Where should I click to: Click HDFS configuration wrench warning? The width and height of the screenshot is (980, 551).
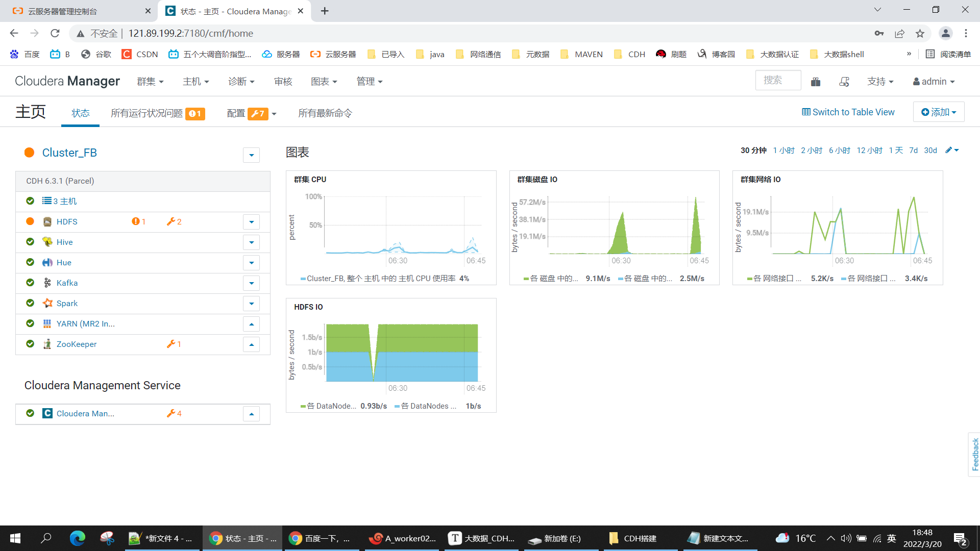[x=174, y=221]
